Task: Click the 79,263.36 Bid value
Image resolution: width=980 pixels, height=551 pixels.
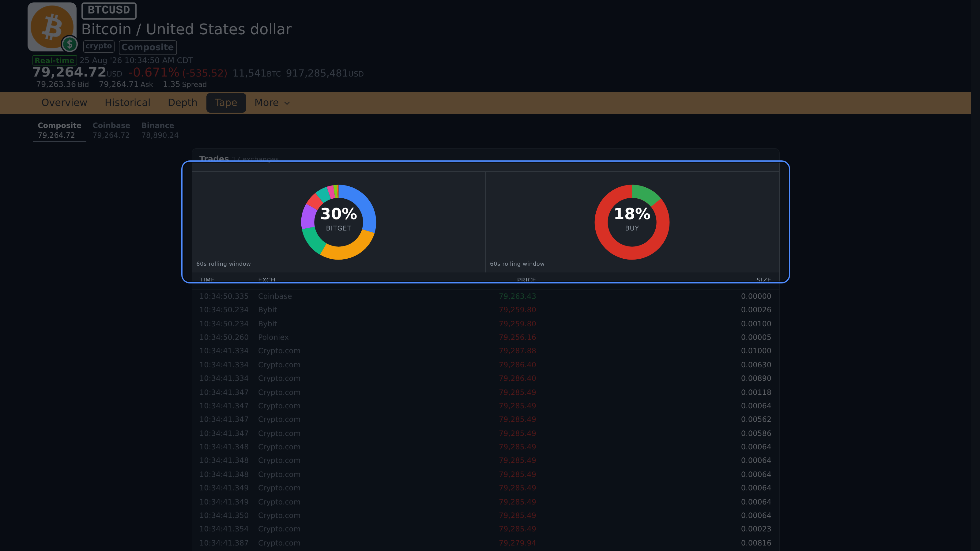Action: [62, 84]
